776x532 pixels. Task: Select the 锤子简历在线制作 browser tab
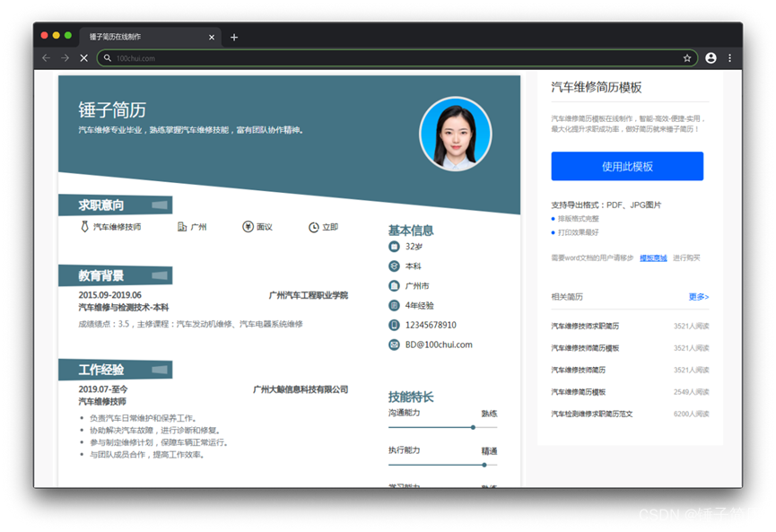(x=150, y=37)
